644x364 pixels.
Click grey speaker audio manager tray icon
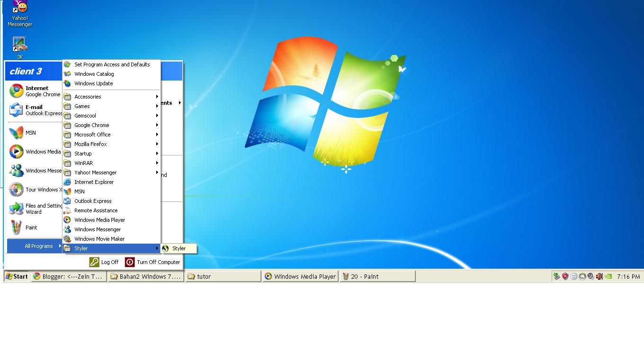coord(590,276)
